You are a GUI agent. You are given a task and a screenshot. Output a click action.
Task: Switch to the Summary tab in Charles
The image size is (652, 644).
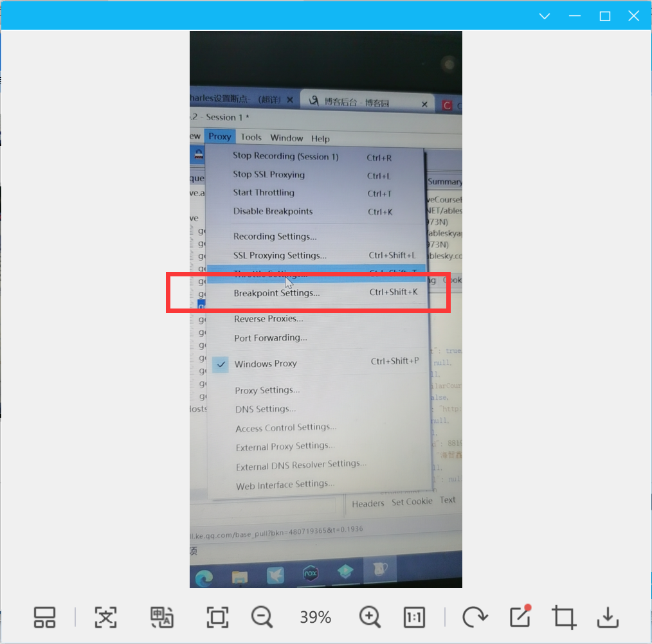444,182
